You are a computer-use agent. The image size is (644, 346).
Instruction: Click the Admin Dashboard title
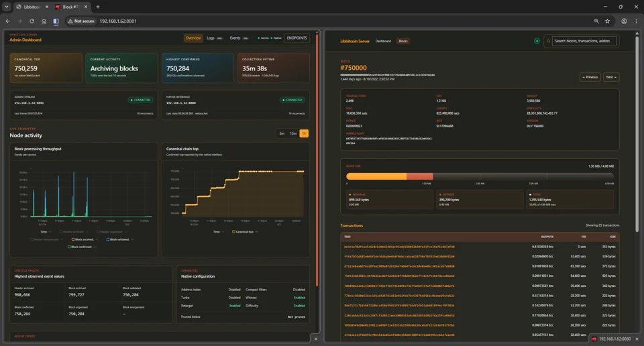pyautogui.click(x=25, y=40)
